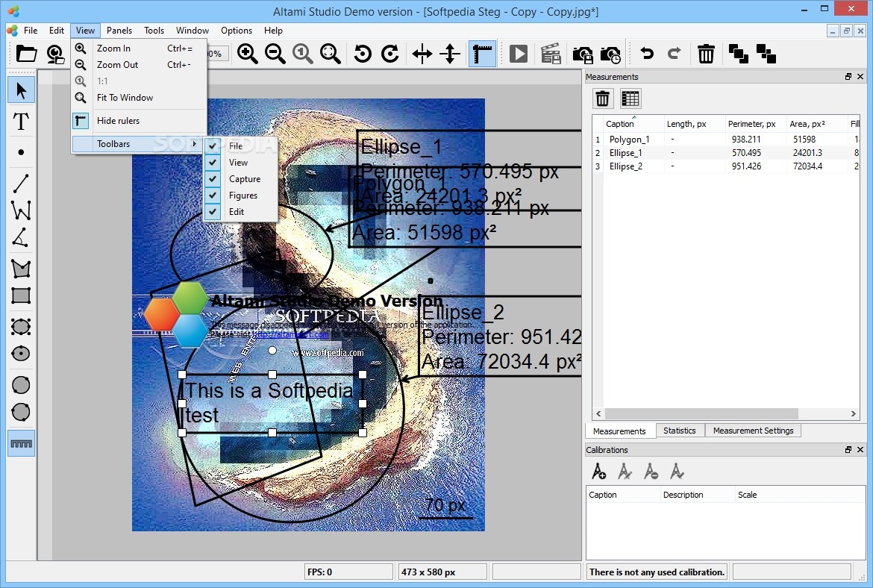Open the Tools menu

click(154, 31)
